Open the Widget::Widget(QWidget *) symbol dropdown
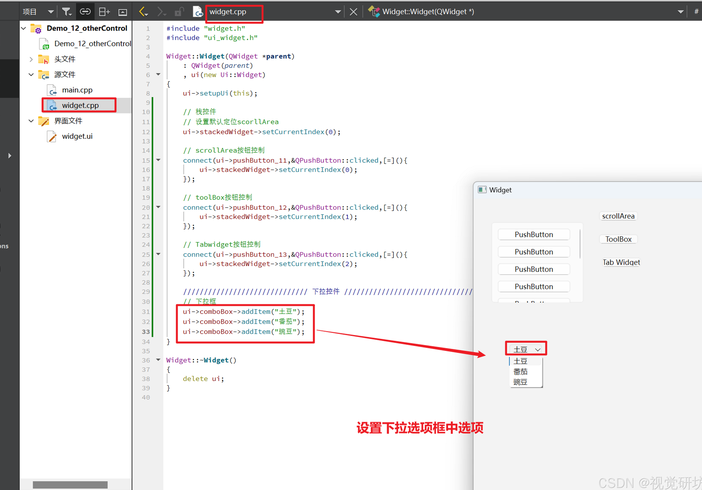The width and height of the screenshot is (702, 490). [681, 12]
